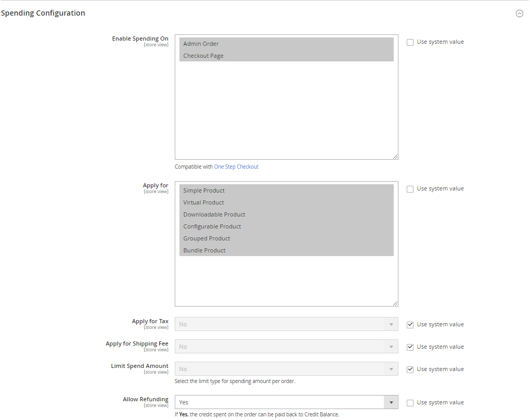This screenshot has height=420, width=530.
Task: Select Configurable Product option
Action: 212,226
